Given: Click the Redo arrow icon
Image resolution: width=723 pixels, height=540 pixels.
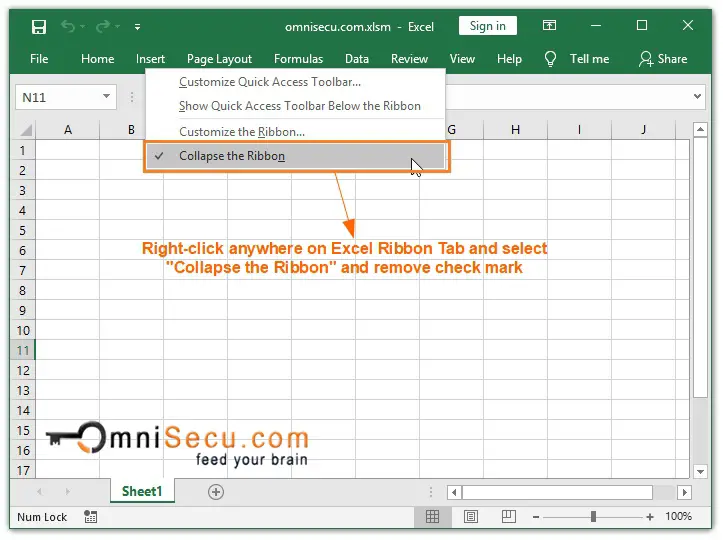Looking at the screenshot, I should click(x=102, y=27).
